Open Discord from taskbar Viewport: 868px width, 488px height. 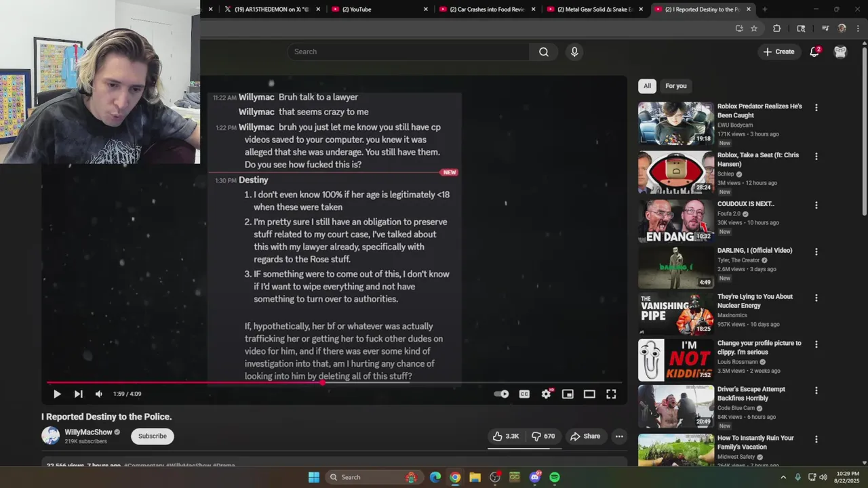pos(535,477)
